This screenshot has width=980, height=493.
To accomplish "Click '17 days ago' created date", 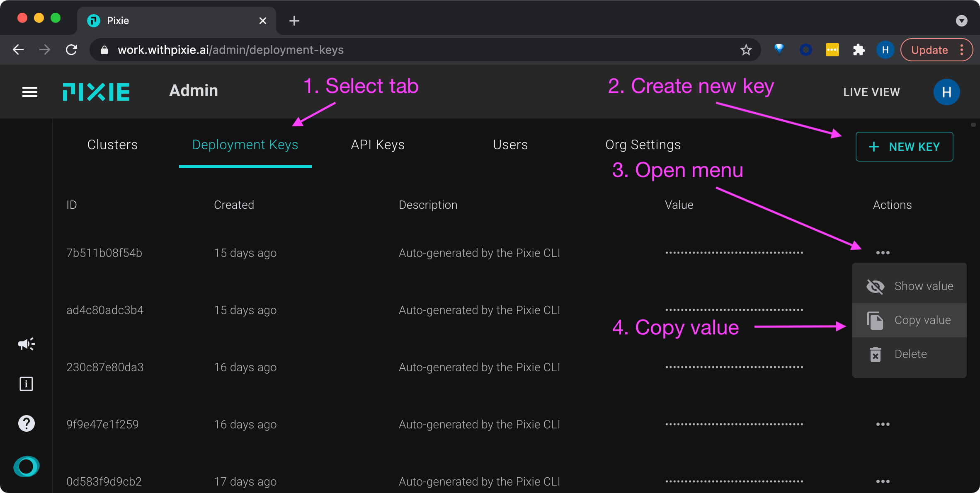I will pyautogui.click(x=245, y=481).
